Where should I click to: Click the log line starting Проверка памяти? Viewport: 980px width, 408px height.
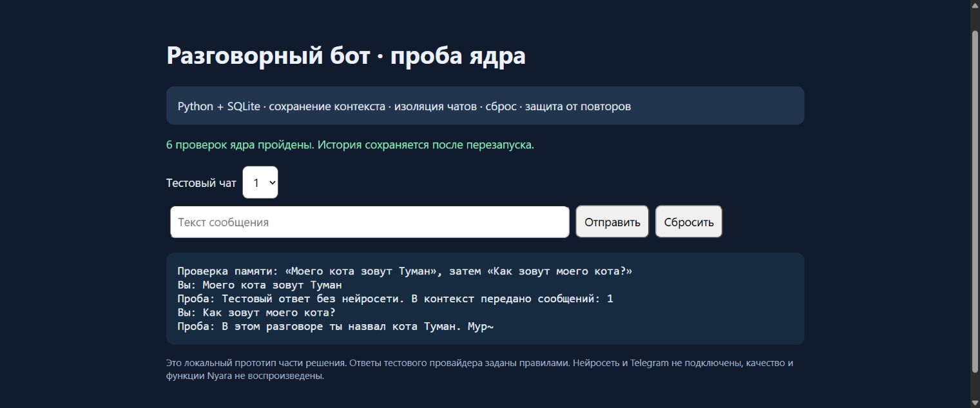[x=405, y=271]
